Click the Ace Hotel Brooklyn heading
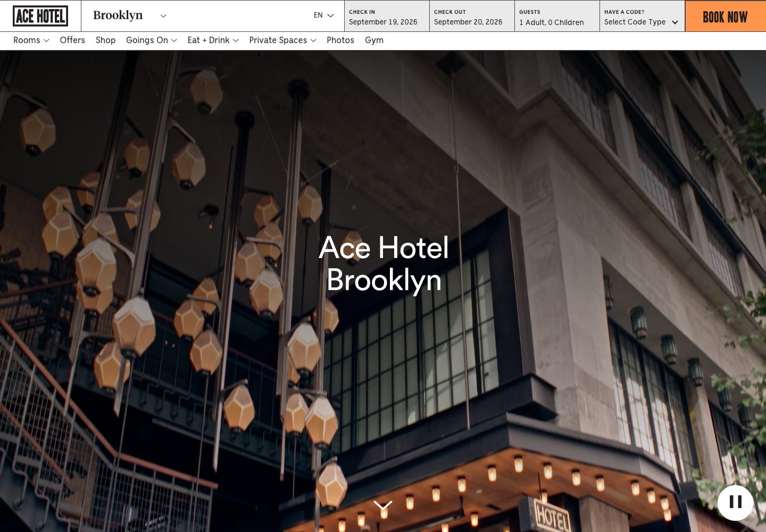The image size is (766, 532). [384, 264]
